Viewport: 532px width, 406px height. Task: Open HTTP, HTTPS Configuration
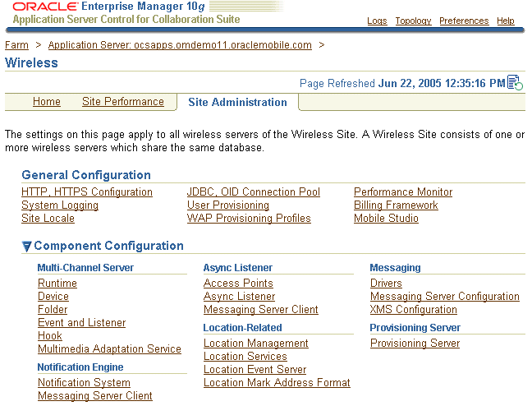point(87,192)
